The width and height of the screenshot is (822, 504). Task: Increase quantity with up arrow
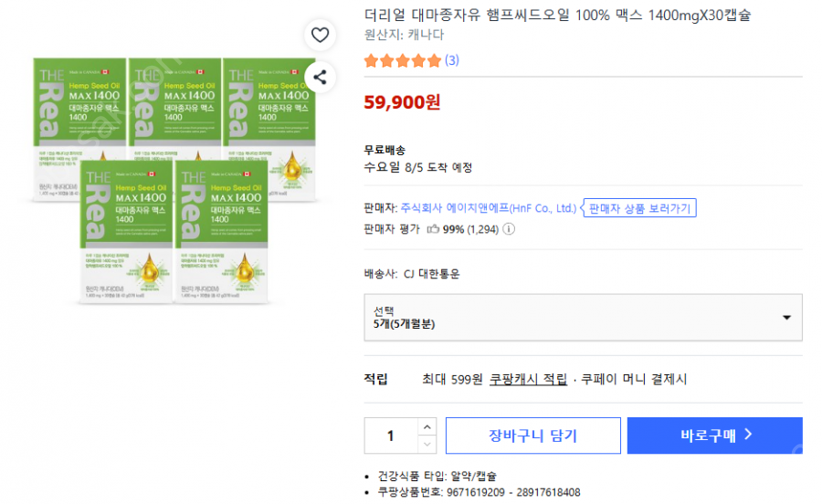(427, 427)
